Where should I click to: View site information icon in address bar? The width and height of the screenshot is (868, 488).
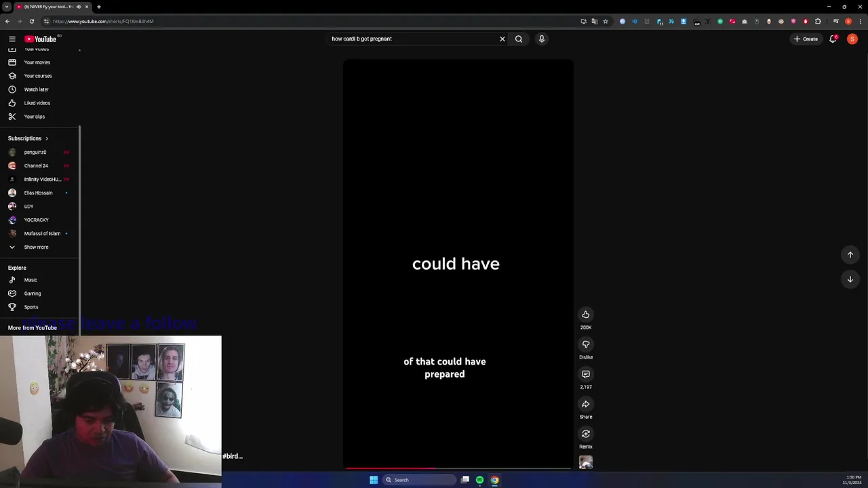pos(46,21)
